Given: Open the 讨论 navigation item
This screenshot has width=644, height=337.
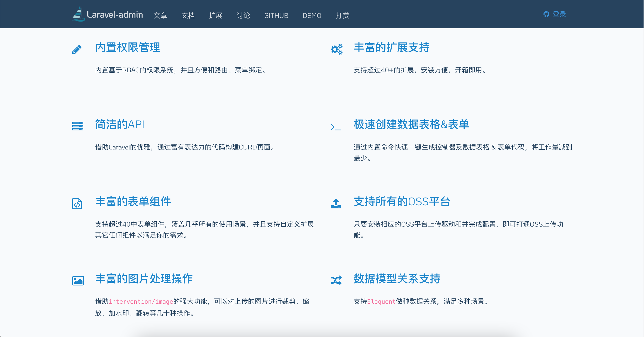Looking at the screenshot, I should (243, 15).
